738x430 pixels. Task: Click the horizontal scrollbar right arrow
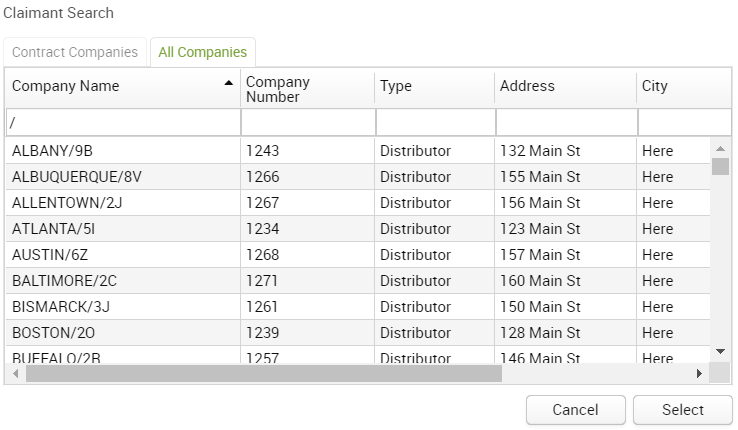tap(700, 373)
